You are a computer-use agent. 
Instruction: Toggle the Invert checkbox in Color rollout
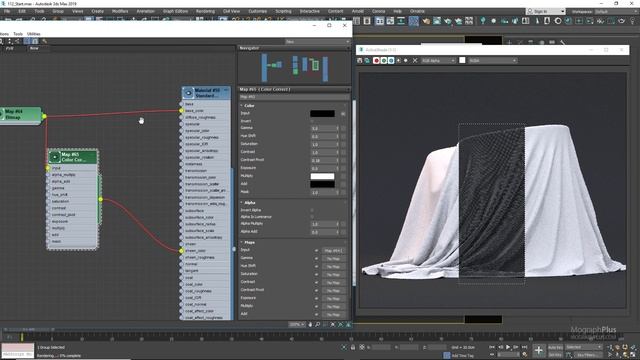coord(312,121)
